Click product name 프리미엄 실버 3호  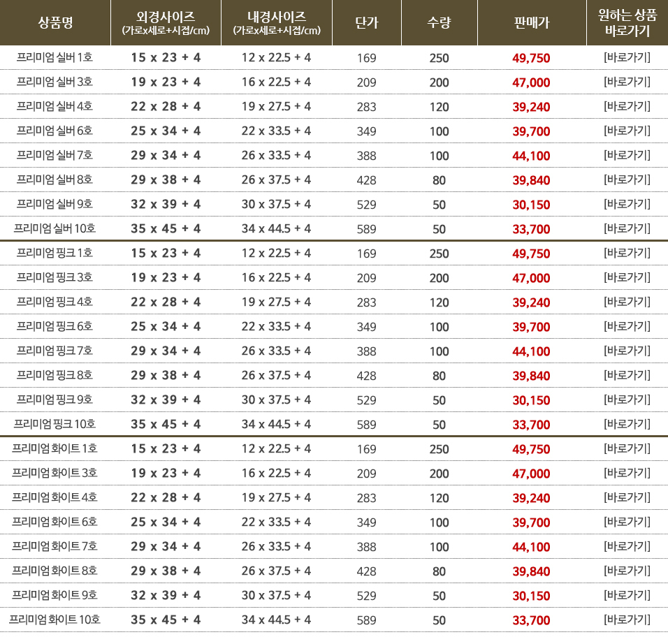point(55,82)
